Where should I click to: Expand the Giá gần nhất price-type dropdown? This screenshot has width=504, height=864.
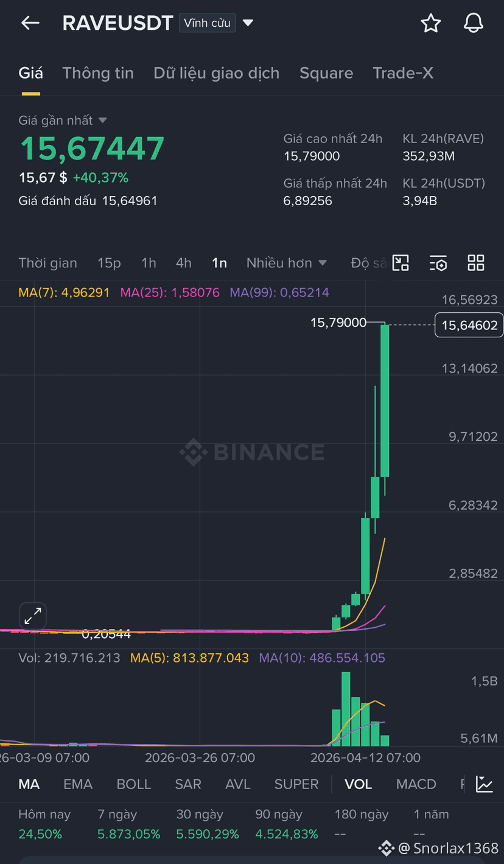click(x=102, y=121)
